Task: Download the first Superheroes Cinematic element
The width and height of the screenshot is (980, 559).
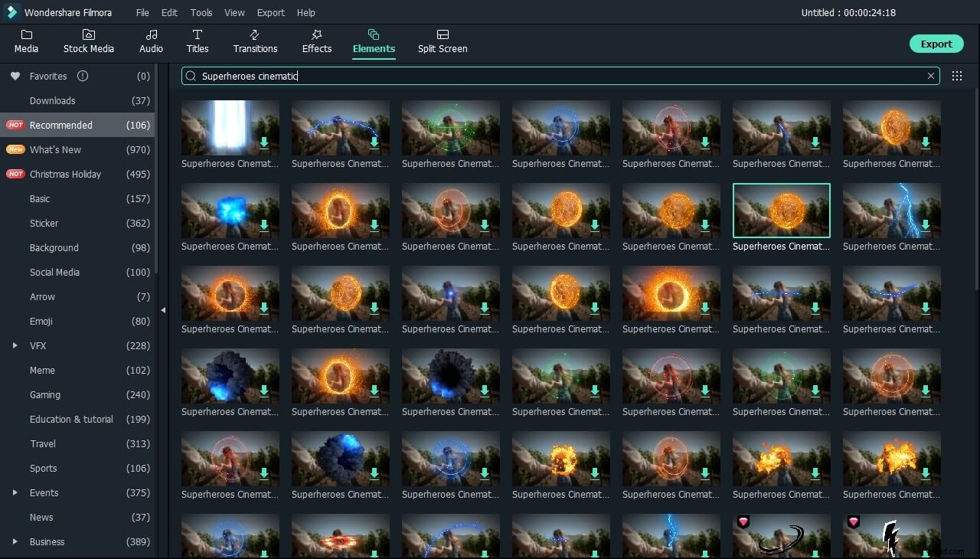Action: pyautogui.click(x=264, y=143)
